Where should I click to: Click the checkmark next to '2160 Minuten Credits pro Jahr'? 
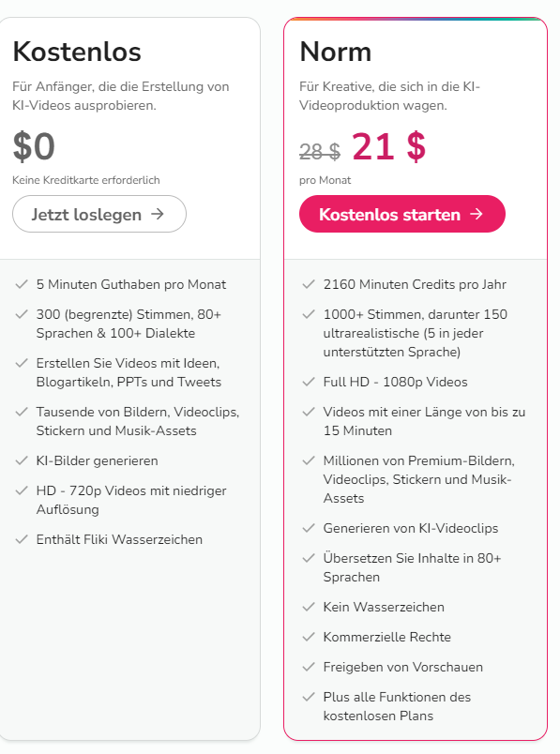coord(308,284)
